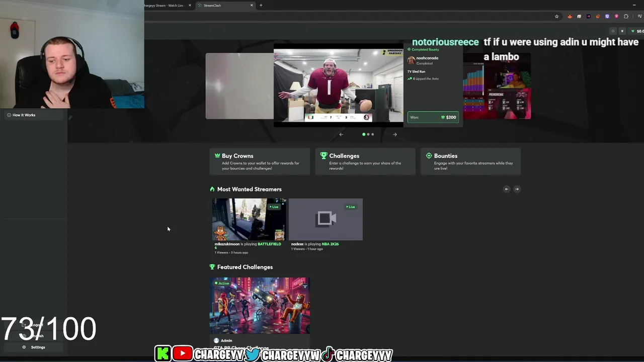The image size is (644, 362).
Task: Click the Completed Bounty label
Action: tap(425, 49)
